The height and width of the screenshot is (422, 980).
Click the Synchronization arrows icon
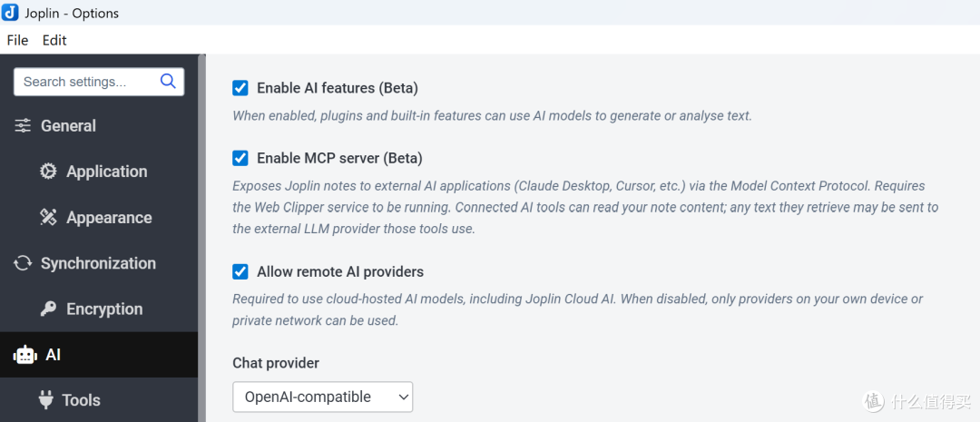[x=23, y=263]
